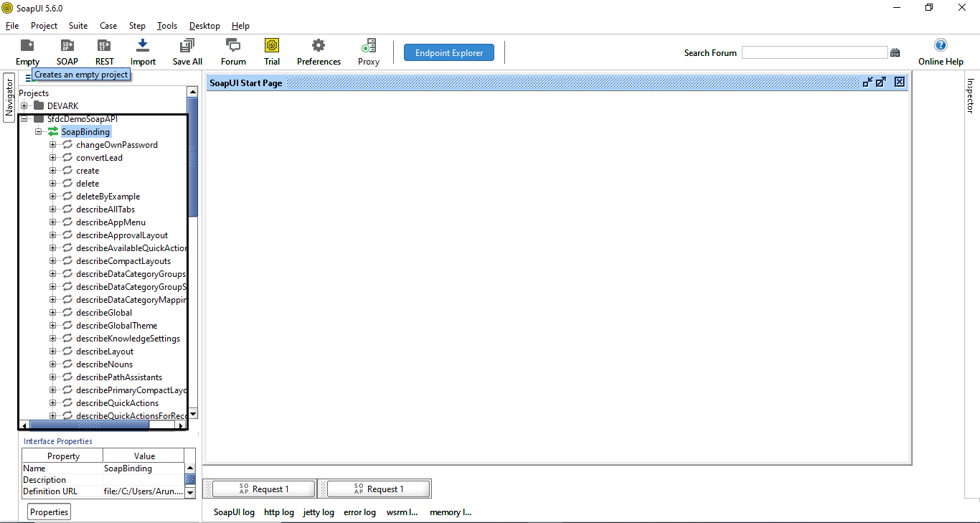The width and height of the screenshot is (980, 523).
Task: Click the describeAllTabs operation icon
Action: pos(67,209)
